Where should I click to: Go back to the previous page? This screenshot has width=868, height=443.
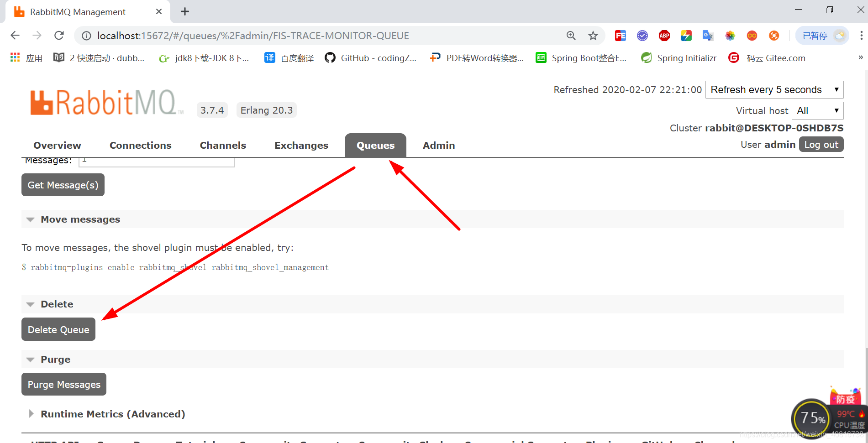pos(15,36)
